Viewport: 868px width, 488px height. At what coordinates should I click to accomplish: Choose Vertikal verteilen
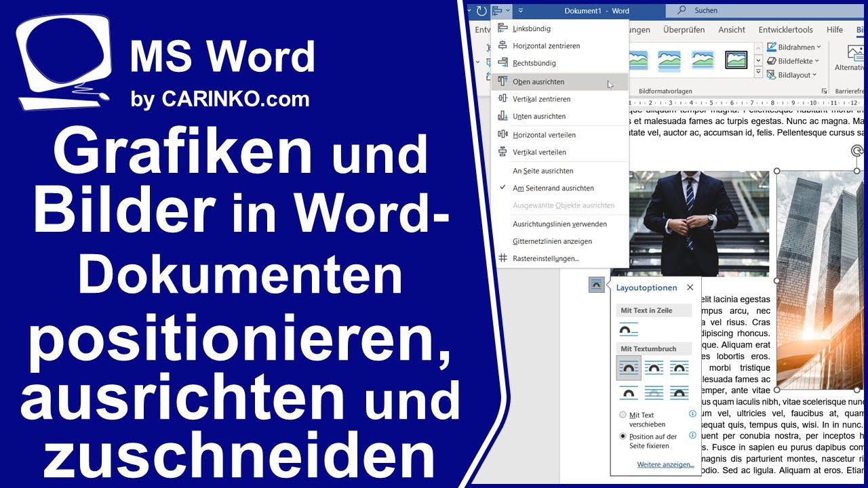[559, 152]
